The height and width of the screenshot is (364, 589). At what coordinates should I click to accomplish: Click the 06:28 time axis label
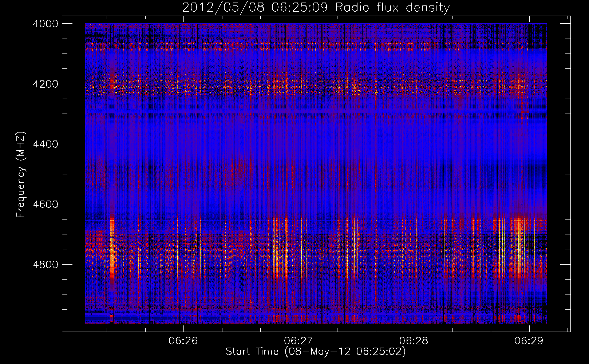coord(414,341)
